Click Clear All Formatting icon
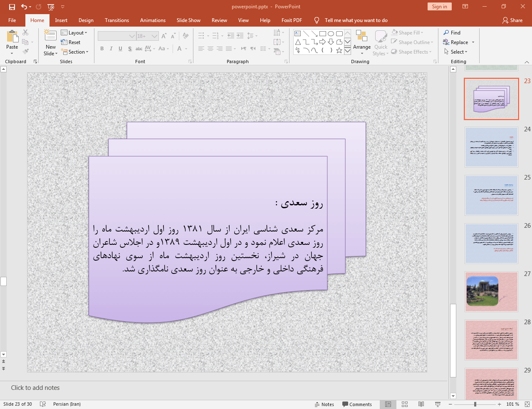532x409 pixels. [186, 36]
